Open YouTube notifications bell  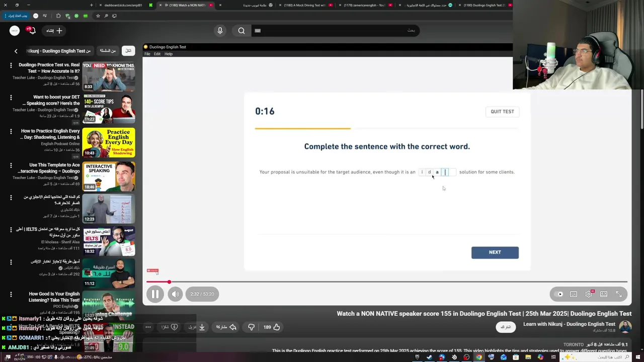click(31, 31)
